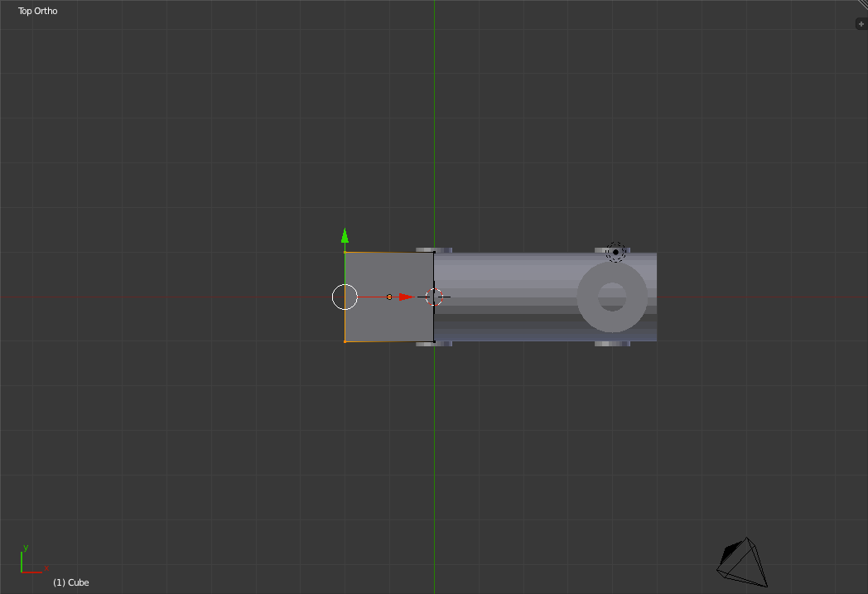Select the camera wireframe object
Viewport: 868px width, 594px height.
742,562
